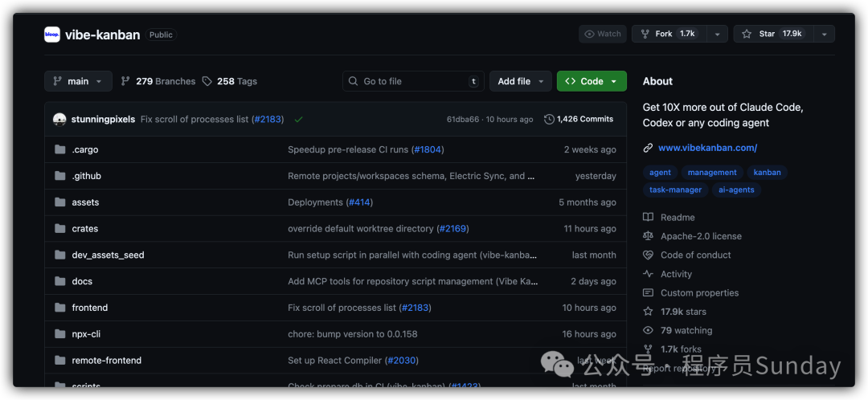
Task: View the 258 Tags link
Action: coord(230,81)
